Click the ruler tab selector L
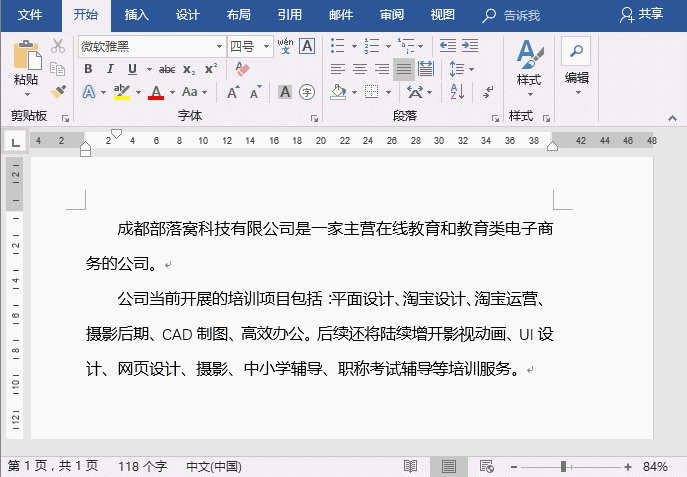The width and height of the screenshot is (687, 477). point(15,142)
